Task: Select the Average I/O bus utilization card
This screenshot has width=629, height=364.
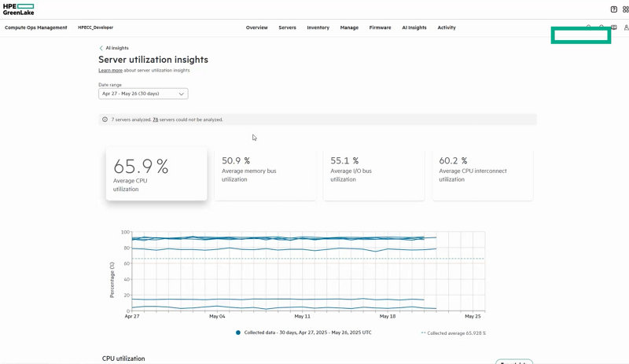Action: coord(374,175)
